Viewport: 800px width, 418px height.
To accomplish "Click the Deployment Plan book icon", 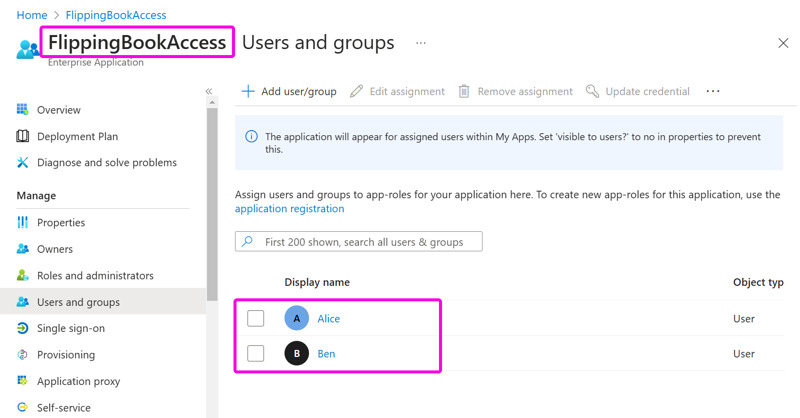I will [22, 136].
